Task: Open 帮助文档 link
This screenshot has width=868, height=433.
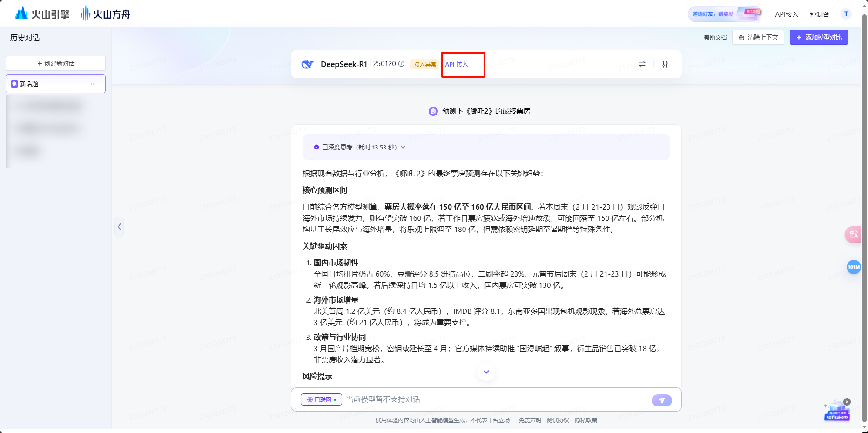Action: [x=715, y=38]
